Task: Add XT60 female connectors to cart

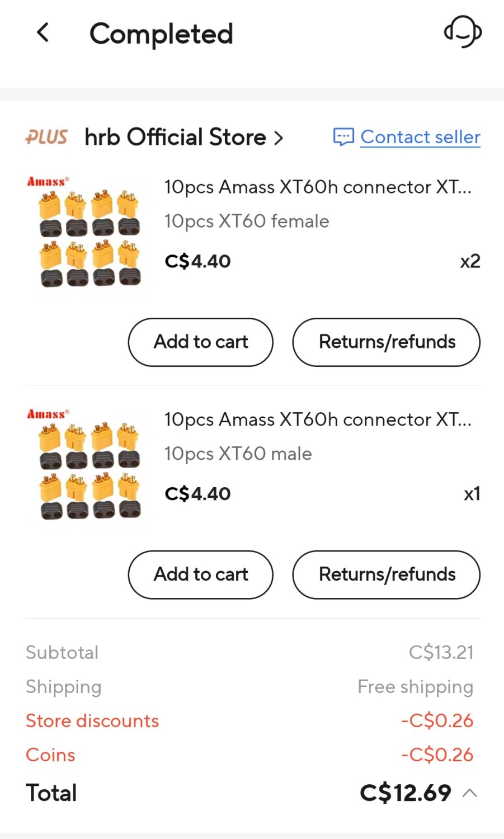Action: [201, 342]
